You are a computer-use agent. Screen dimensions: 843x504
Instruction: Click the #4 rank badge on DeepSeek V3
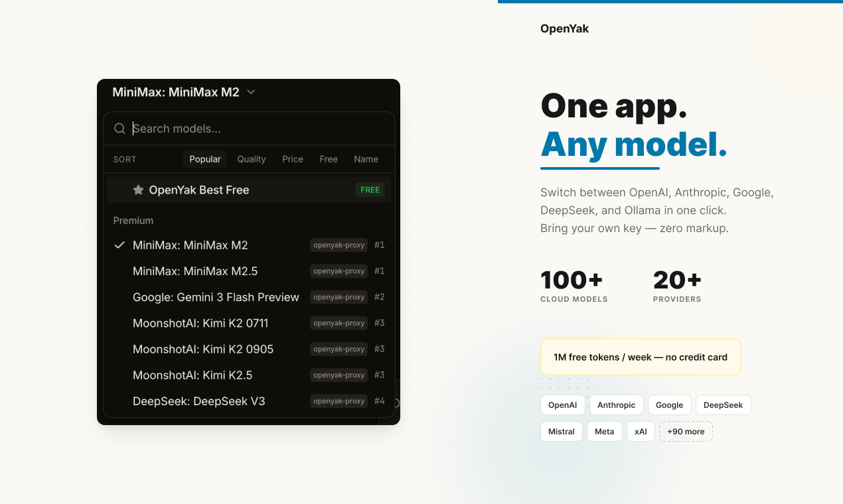coord(379,401)
